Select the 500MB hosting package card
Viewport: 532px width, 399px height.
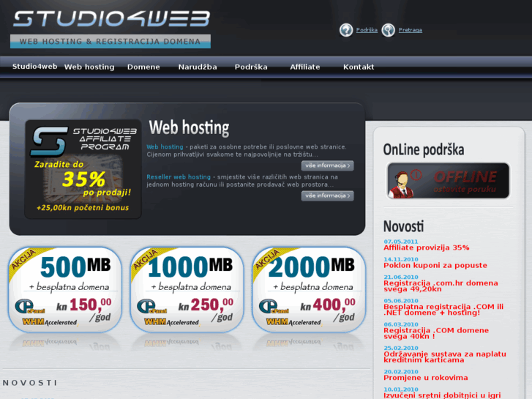click(65, 290)
